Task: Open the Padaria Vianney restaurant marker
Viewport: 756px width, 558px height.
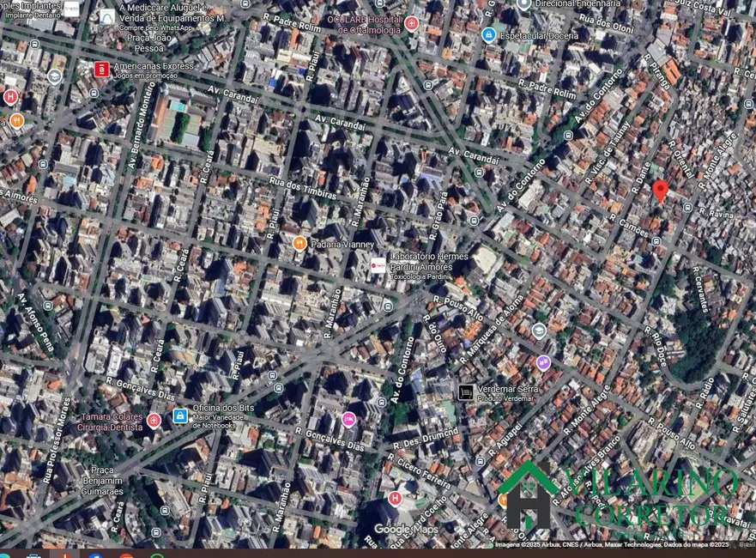Action: [x=299, y=244]
